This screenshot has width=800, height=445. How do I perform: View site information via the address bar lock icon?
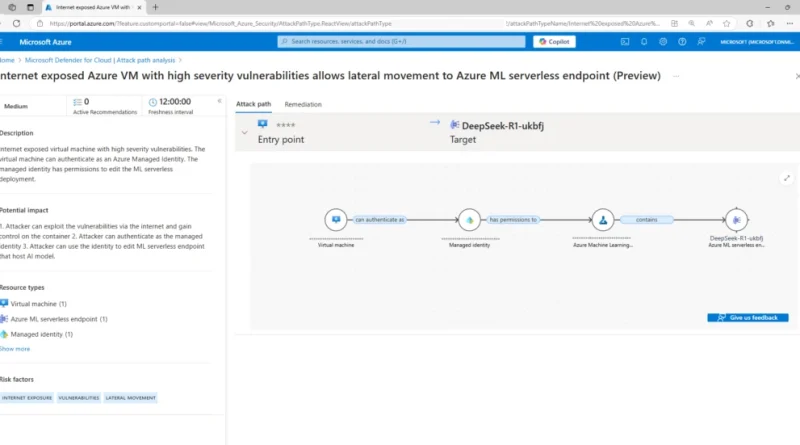coord(40,23)
